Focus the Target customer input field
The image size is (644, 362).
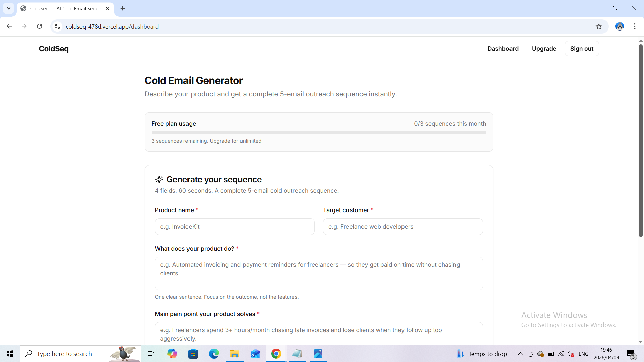402,227
